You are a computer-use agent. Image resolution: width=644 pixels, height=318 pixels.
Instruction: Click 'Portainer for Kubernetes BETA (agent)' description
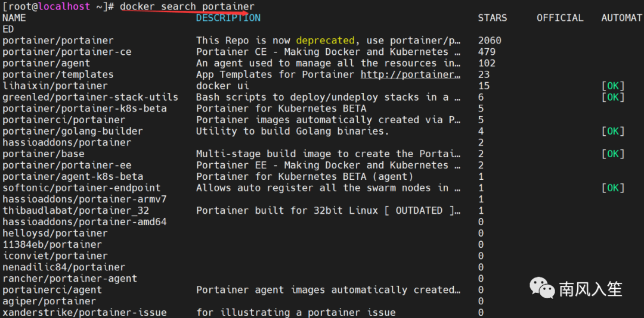click(x=304, y=177)
